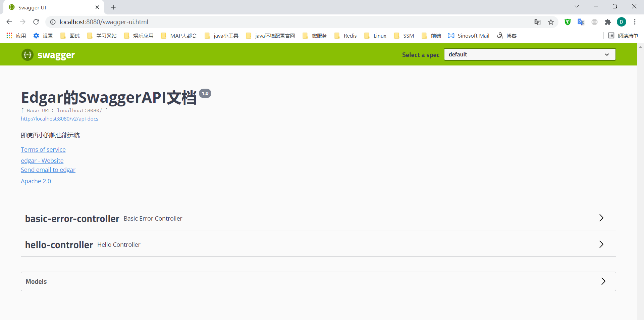Open the profile avatar D icon
The height and width of the screenshot is (320, 644).
click(621, 22)
